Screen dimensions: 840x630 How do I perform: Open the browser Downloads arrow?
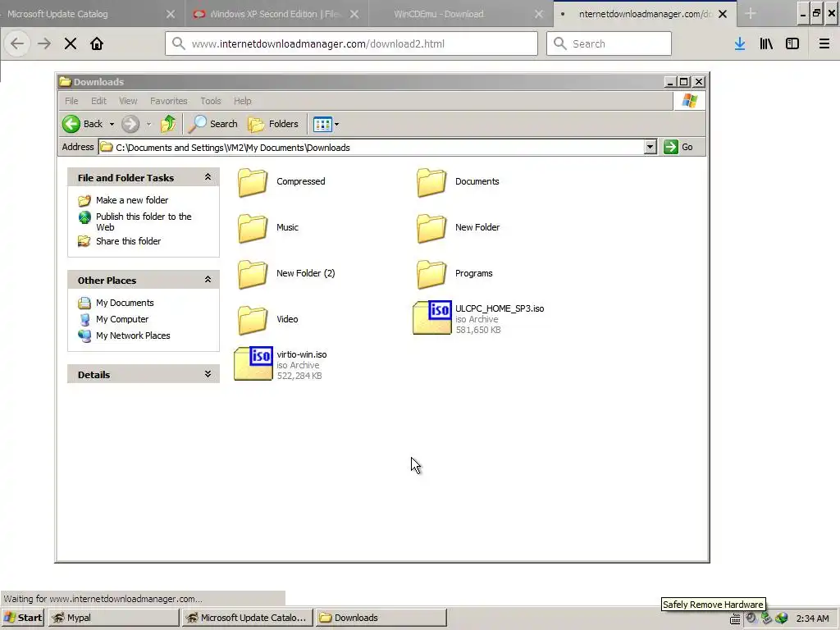pyautogui.click(x=740, y=44)
